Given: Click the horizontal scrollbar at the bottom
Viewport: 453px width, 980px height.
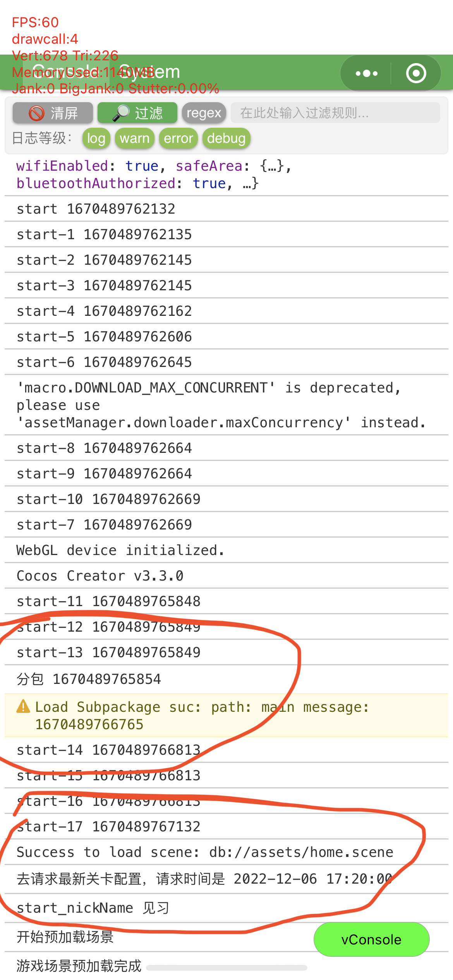Looking at the screenshot, I should click(x=226, y=968).
